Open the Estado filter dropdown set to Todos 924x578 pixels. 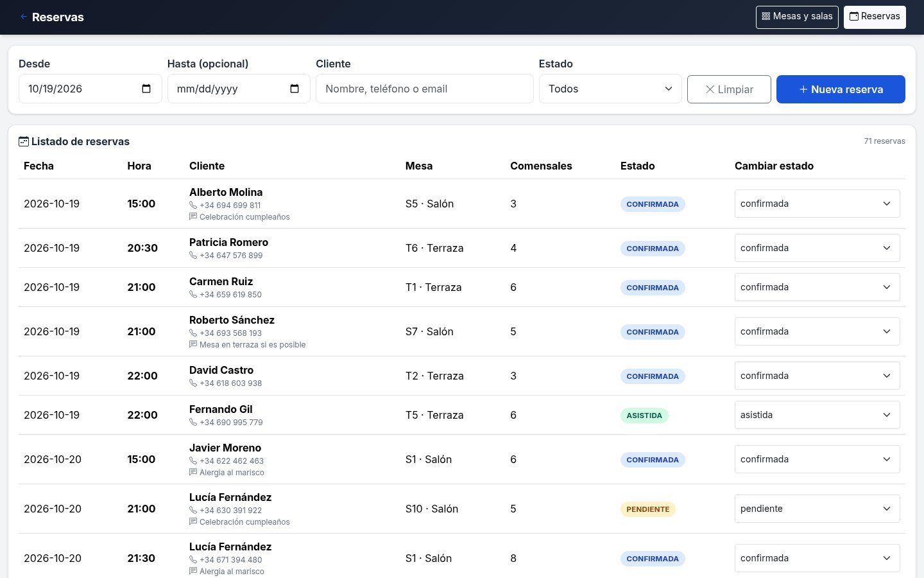coord(610,89)
